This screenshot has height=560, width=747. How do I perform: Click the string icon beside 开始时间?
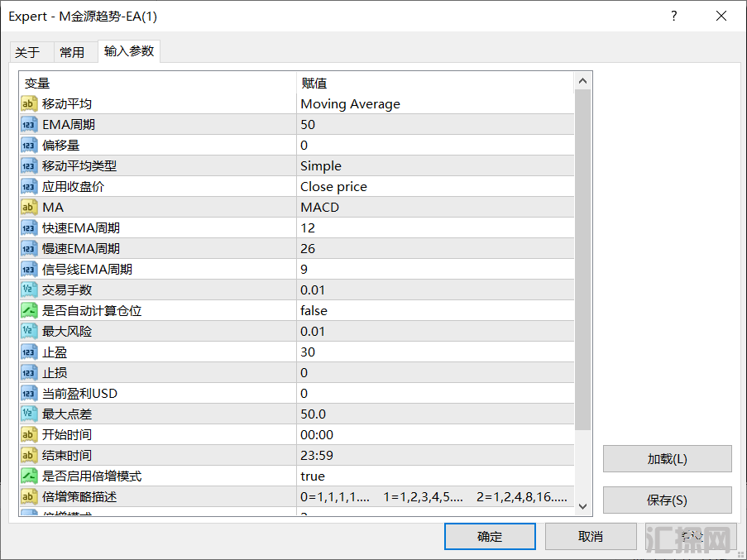pos(29,435)
